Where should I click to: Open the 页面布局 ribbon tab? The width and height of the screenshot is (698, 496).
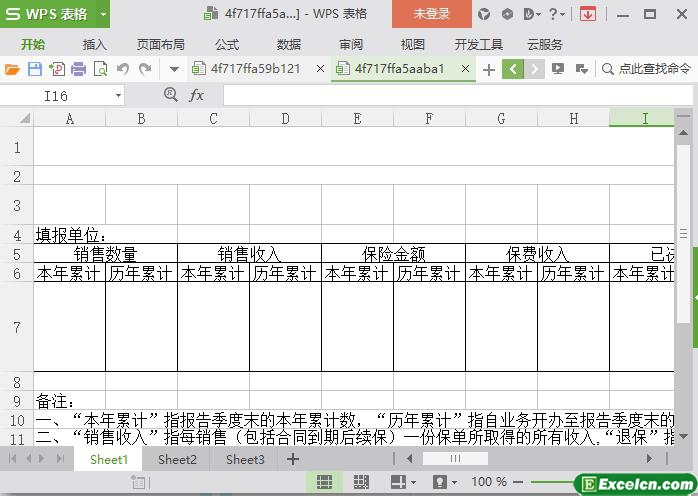pyautogui.click(x=160, y=45)
